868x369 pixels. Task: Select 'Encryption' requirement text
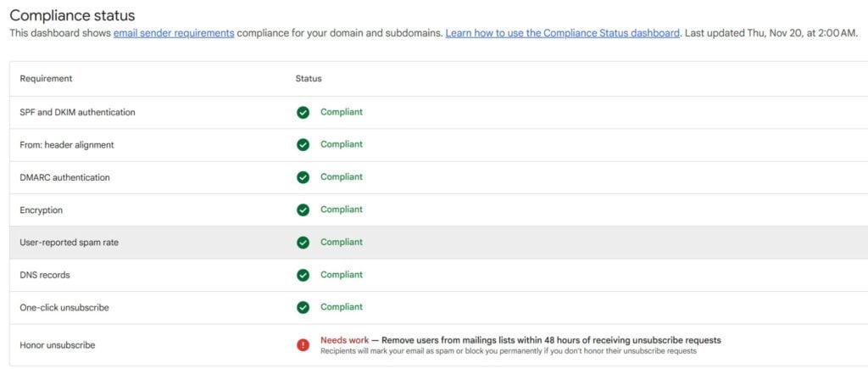click(x=42, y=210)
